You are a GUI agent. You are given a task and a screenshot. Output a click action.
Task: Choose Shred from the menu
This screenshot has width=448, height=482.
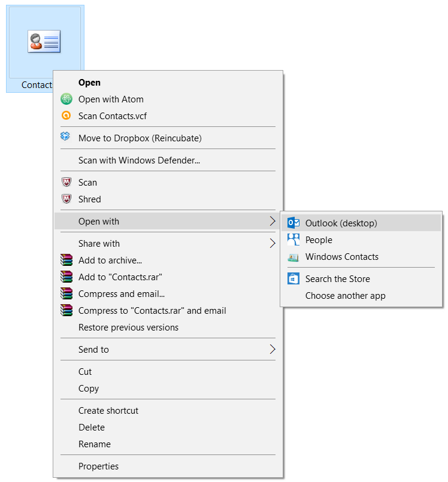tap(168, 199)
